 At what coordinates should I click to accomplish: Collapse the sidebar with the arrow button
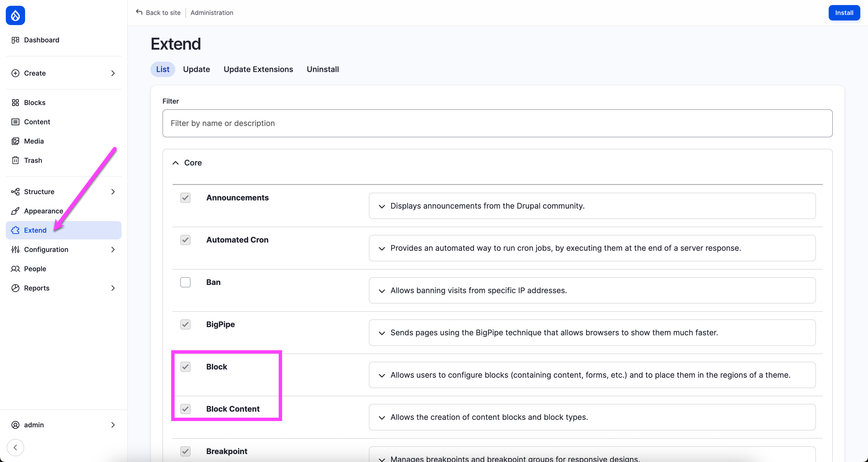pos(15,447)
